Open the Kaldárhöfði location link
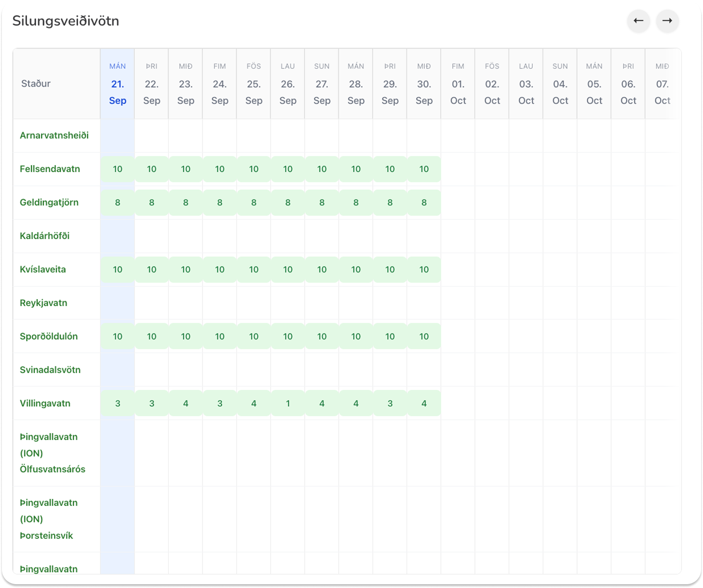 point(44,236)
